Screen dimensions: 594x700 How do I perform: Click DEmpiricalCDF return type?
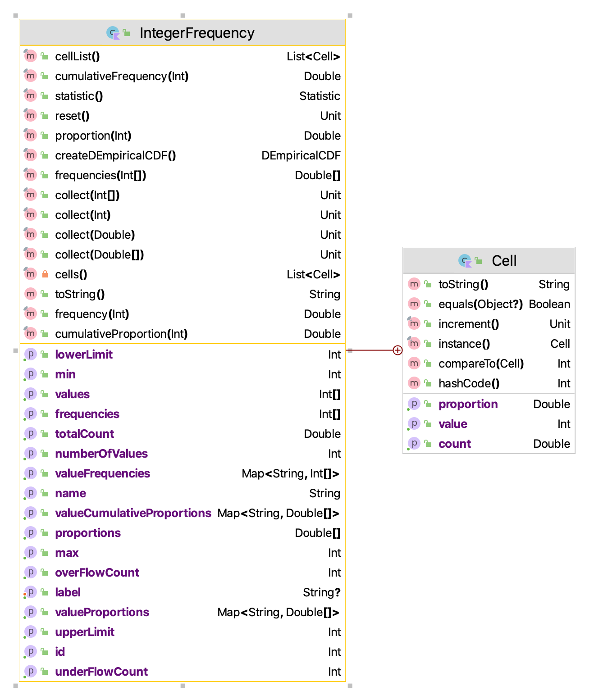301,155
